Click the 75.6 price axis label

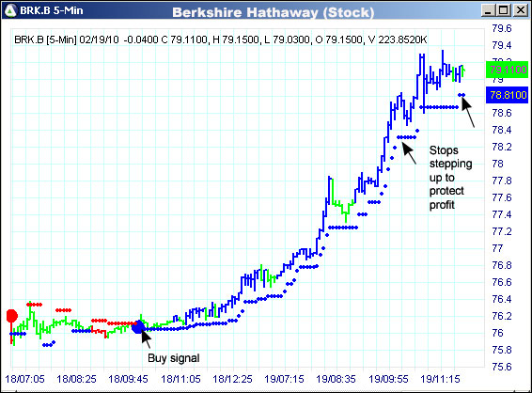502,367
